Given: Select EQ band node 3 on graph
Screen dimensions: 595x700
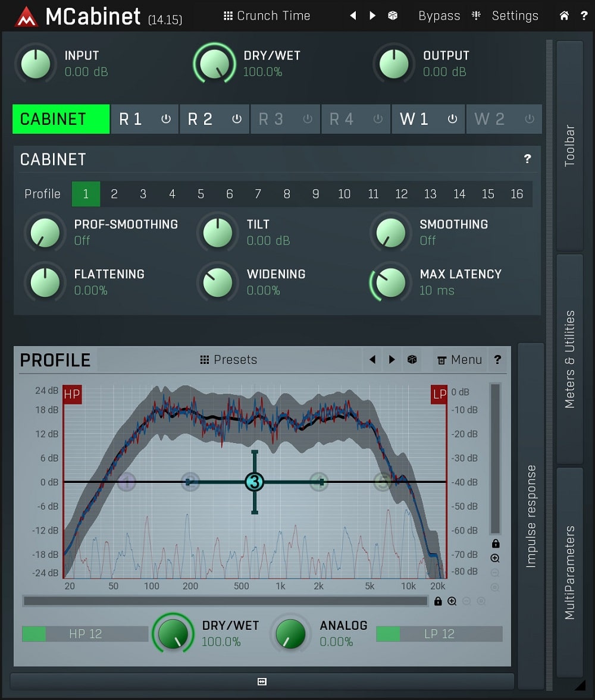Looking at the screenshot, I should pyautogui.click(x=255, y=482).
